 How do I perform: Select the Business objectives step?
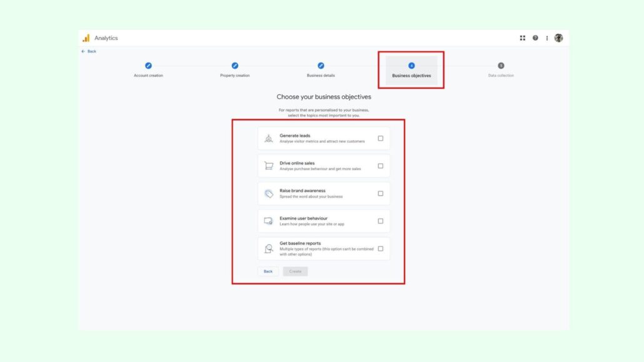point(411,69)
